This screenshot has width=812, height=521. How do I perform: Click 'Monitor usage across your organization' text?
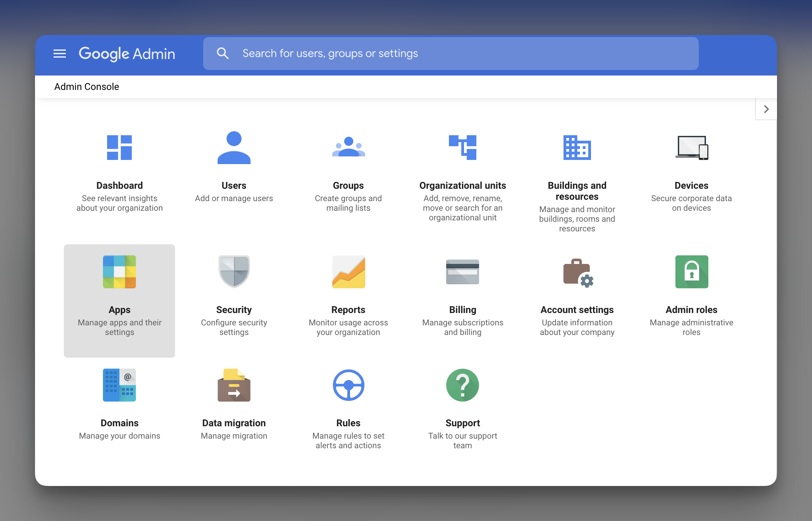point(348,327)
